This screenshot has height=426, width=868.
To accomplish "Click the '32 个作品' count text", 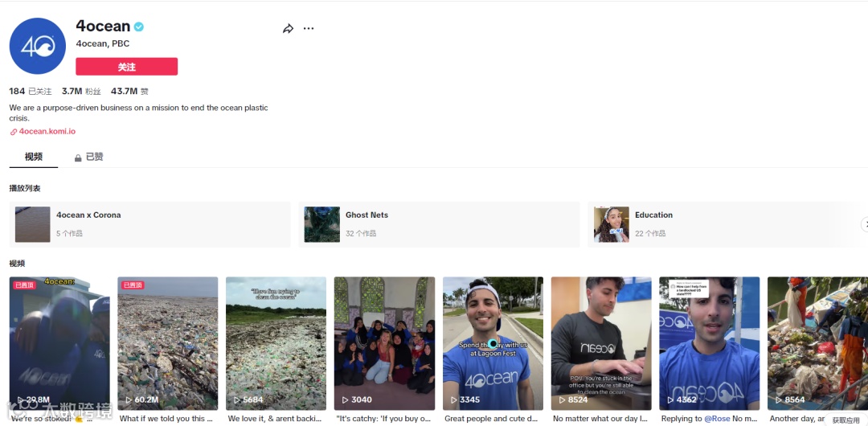I will 361,234.
